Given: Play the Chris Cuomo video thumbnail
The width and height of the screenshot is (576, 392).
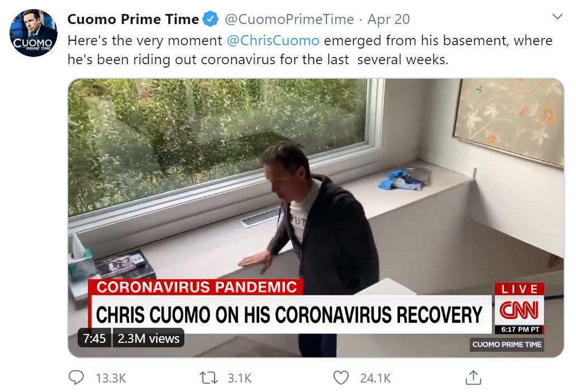Looking at the screenshot, I should click(316, 218).
